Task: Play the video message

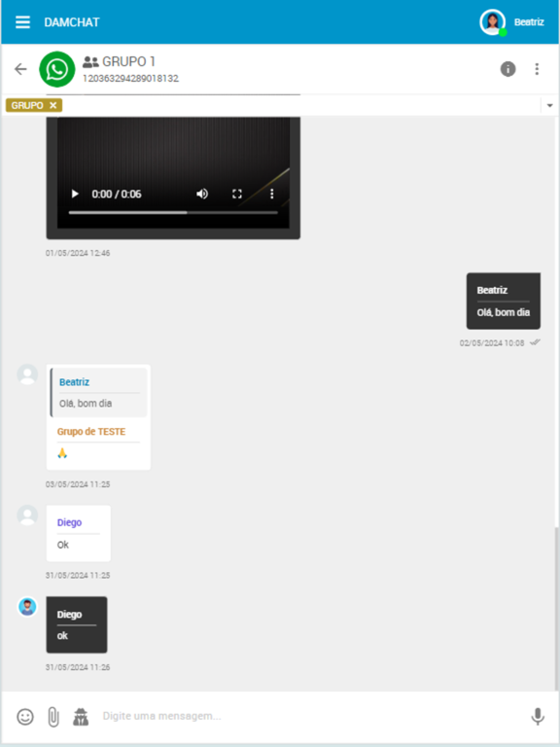Action: [x=75, y=194]
